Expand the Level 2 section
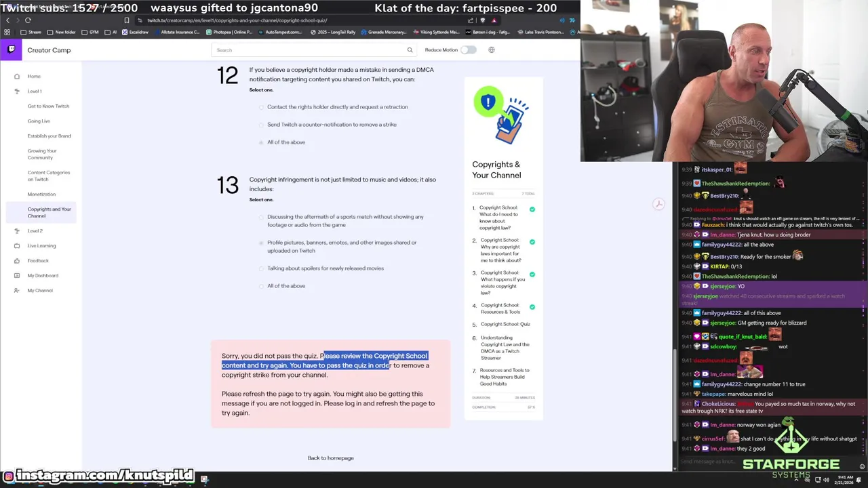 [x=35, y=230]
